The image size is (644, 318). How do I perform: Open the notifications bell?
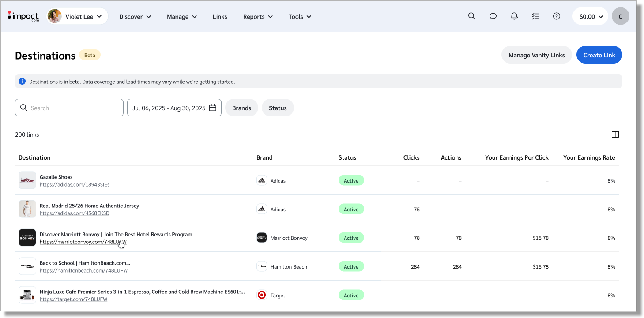[514, 16]
